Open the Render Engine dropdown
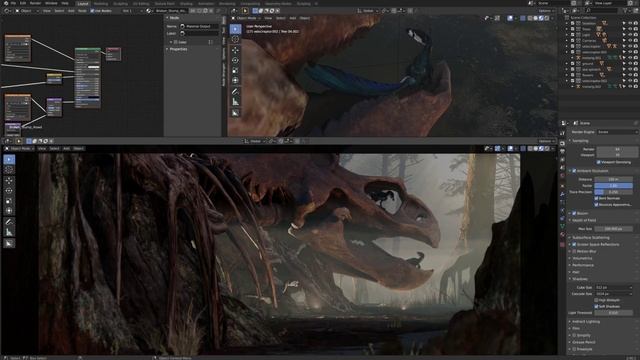Viewport: 640px width, 360px height. (617, 132)
